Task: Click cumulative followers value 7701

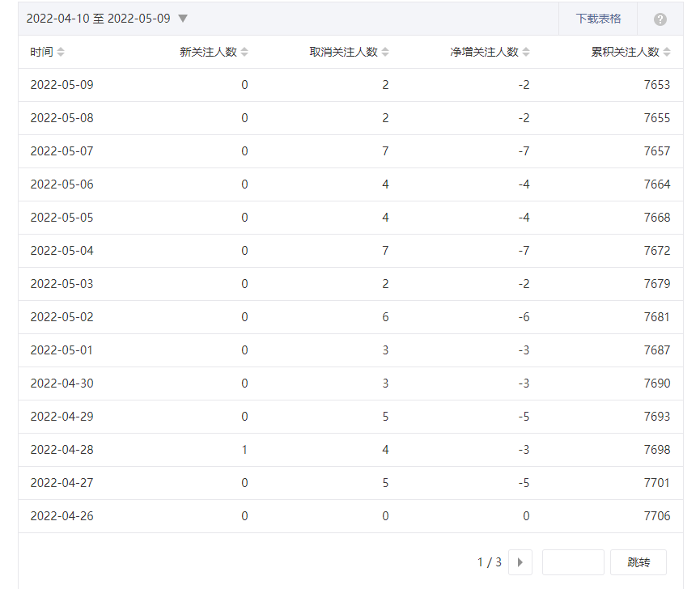Action: tap(656, 483)
